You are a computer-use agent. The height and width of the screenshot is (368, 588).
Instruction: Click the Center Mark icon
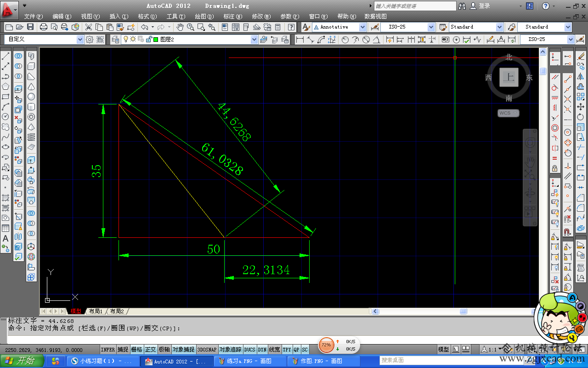pos(456,40)
